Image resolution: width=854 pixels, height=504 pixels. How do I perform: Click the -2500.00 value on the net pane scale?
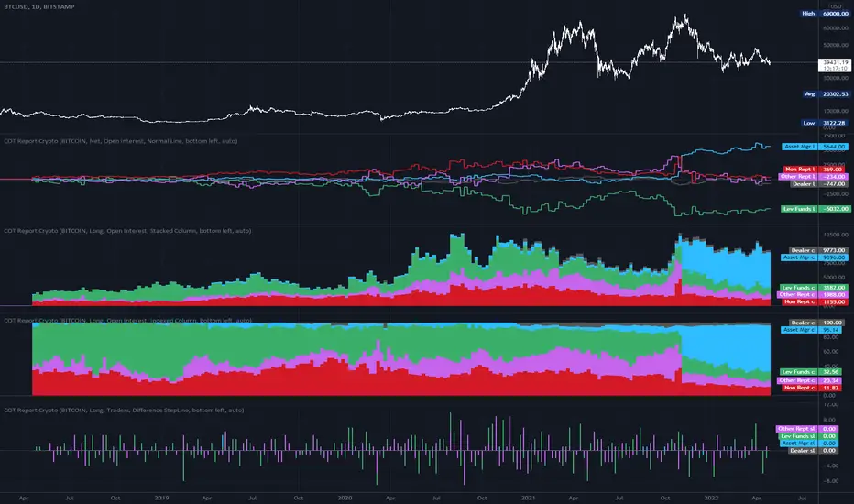pos(836,194)
